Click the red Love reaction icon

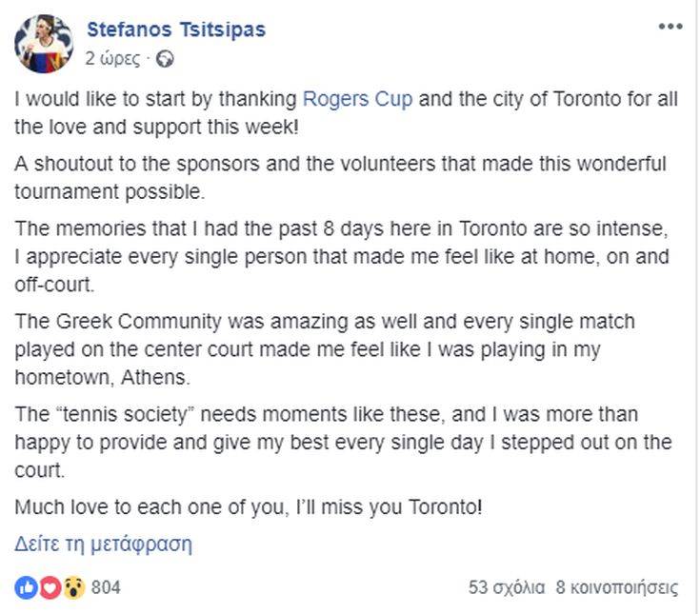point(50,587)
